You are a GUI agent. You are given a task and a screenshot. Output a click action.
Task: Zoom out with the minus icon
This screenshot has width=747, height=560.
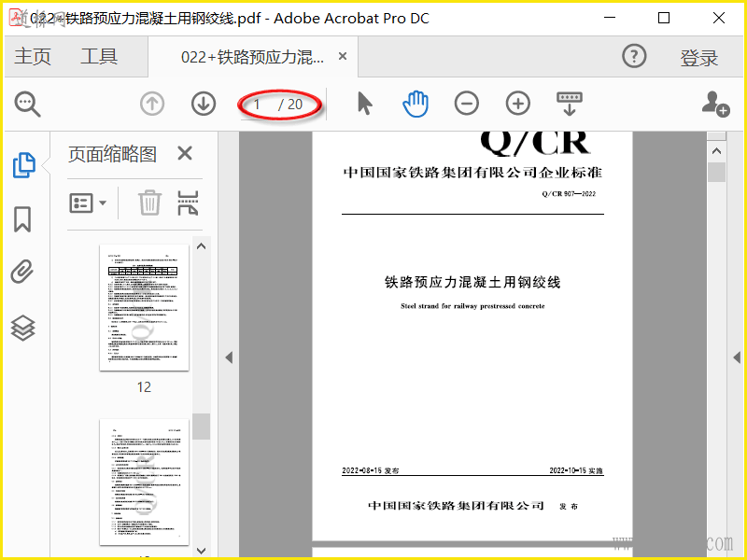pos(466,104)
